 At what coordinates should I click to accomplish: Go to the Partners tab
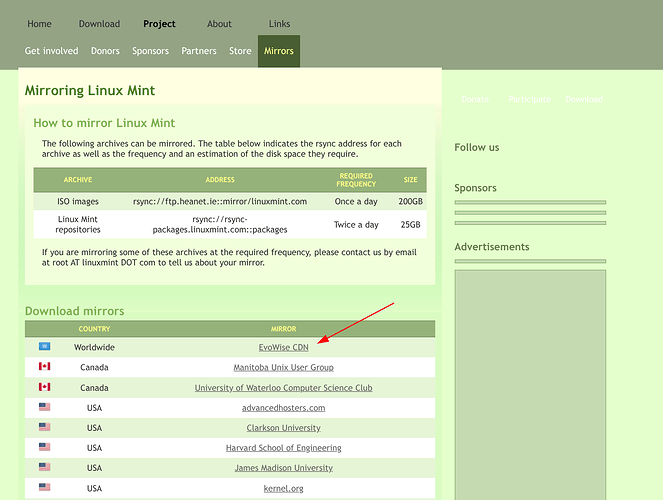pos(199,51)
